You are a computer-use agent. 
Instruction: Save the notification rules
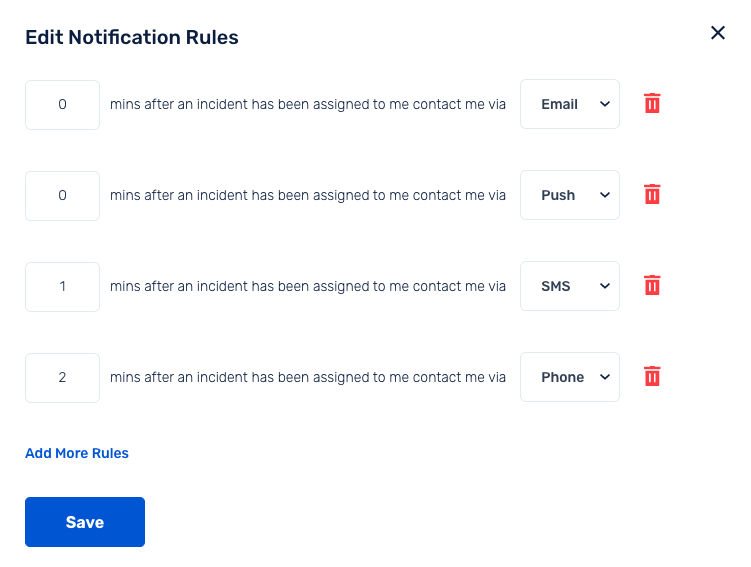click(x=85, y=522)
